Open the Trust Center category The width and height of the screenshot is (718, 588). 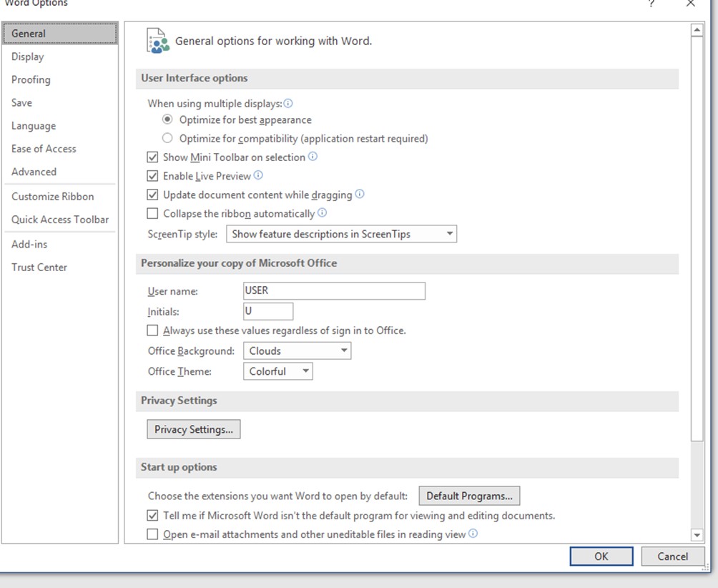pos(60,268)
